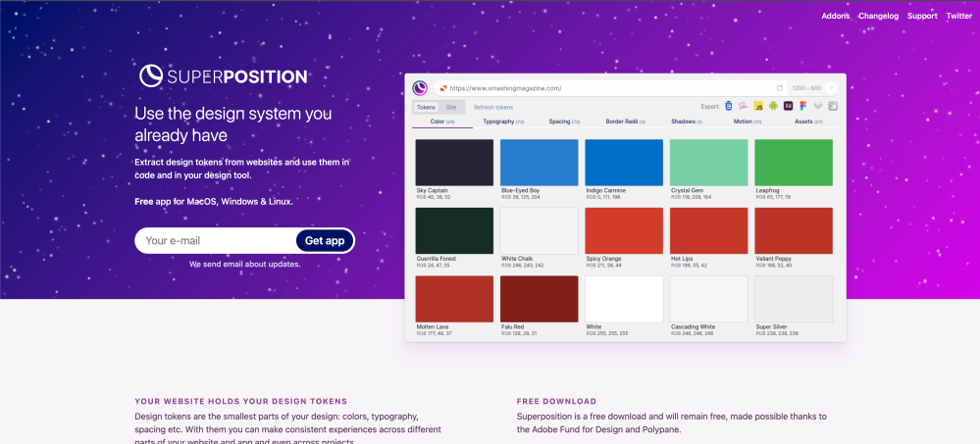
Task: Click 'We send email about updates.' text
Action: point(245,265)
